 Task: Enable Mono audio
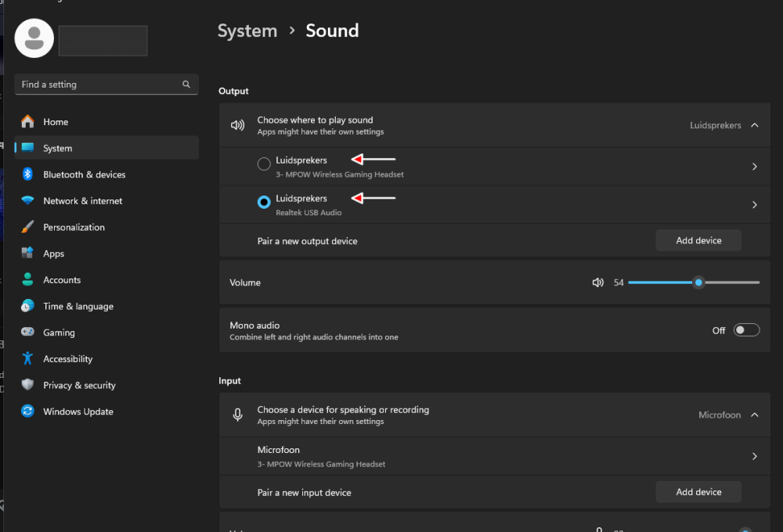[746, 329]
